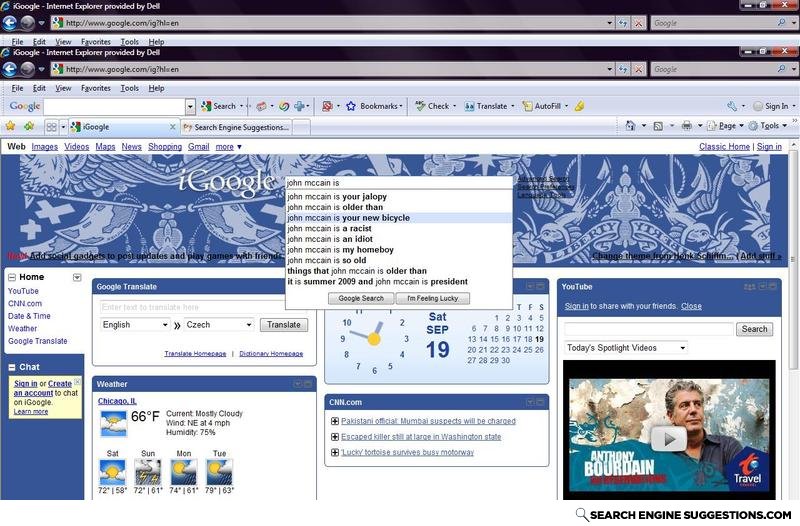Click the Classic Home link
The width and height of the screenshot is (800, 526).
[724, 147]
